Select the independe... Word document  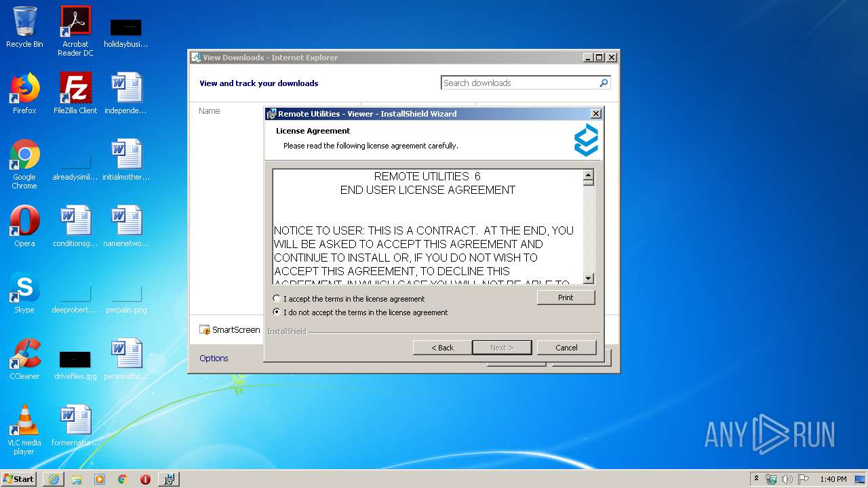(126, 94)
